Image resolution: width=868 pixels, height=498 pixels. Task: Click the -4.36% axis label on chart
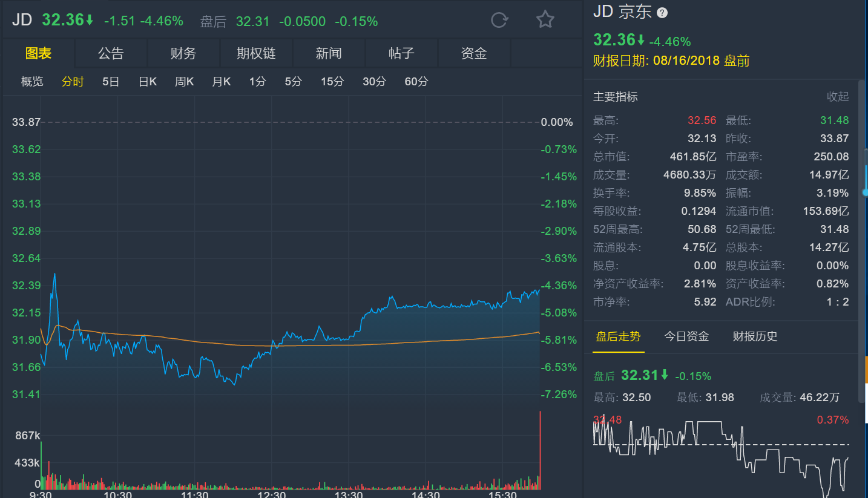pos(559,286)
